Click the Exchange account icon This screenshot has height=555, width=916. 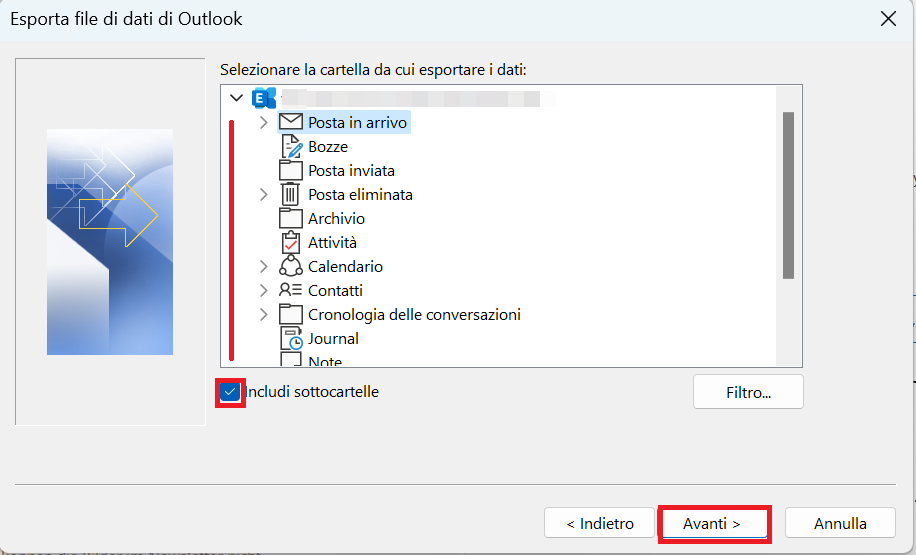263,98
